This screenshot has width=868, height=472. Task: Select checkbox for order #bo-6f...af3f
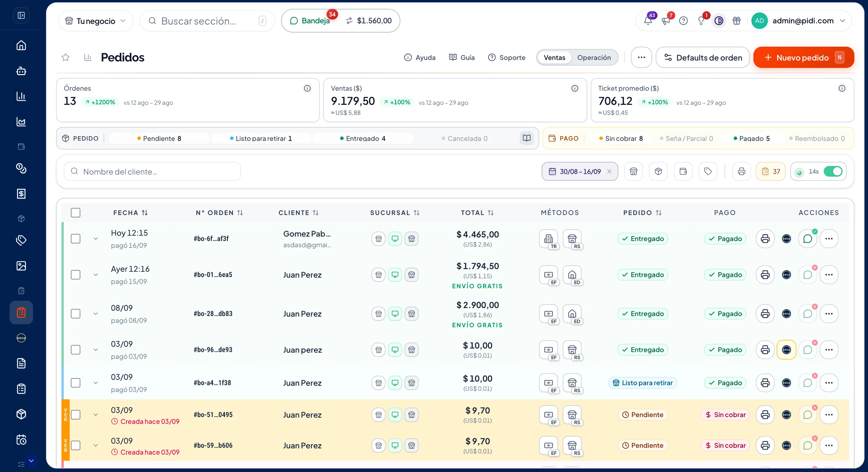pyautogui.click(x=76, y=239)
